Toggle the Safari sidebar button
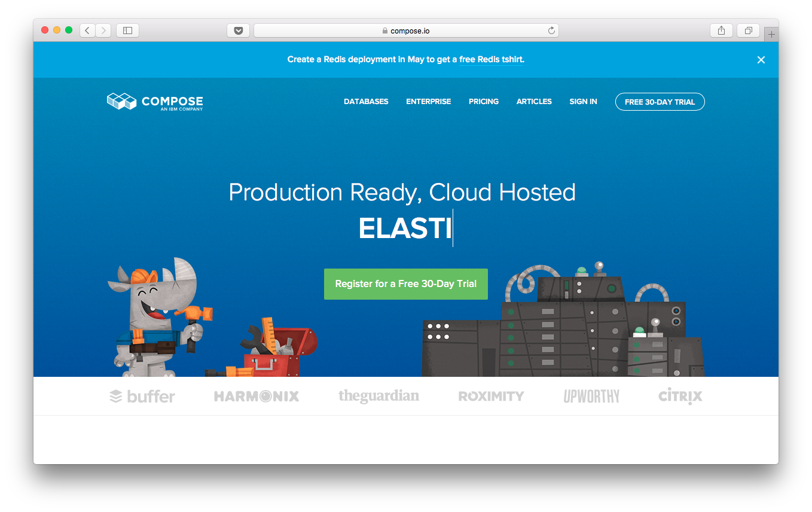 (x=127, y=31)
